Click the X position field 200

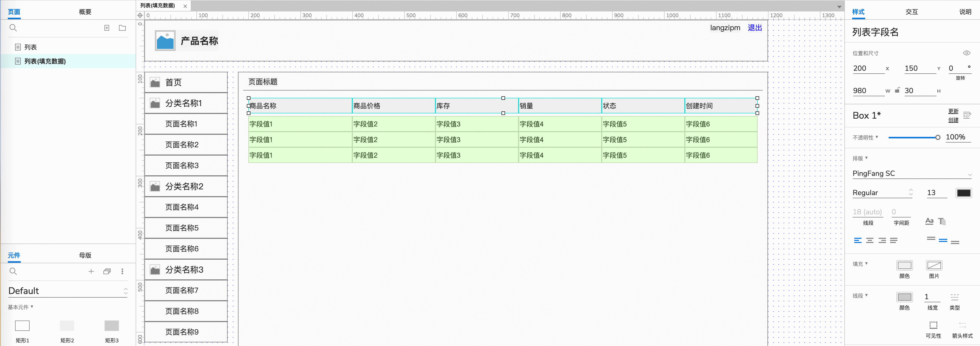pyautogui.click(x=869, y=68)
